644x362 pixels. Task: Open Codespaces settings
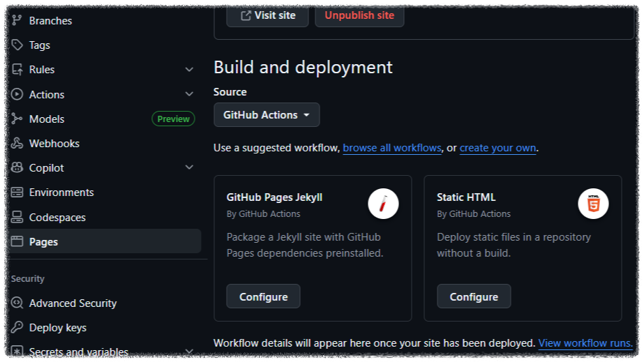[57, 217]
